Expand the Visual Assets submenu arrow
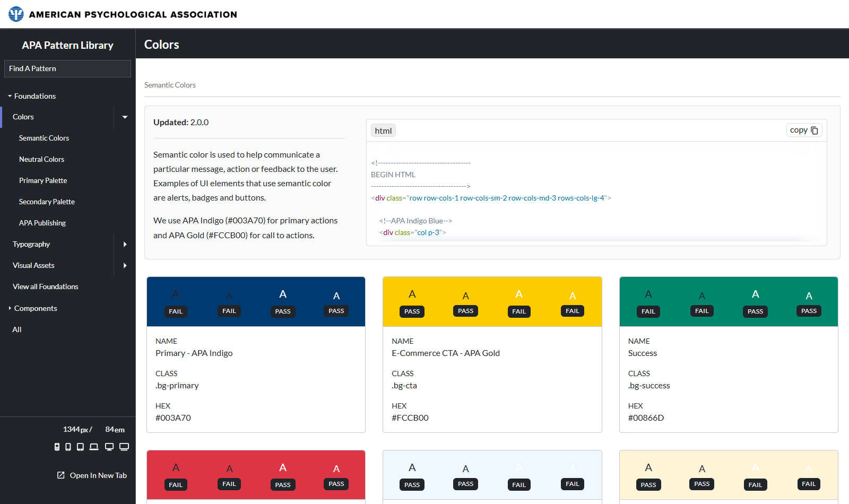The width and height of the screenshot is (849, 504). [x=125, y=265]
